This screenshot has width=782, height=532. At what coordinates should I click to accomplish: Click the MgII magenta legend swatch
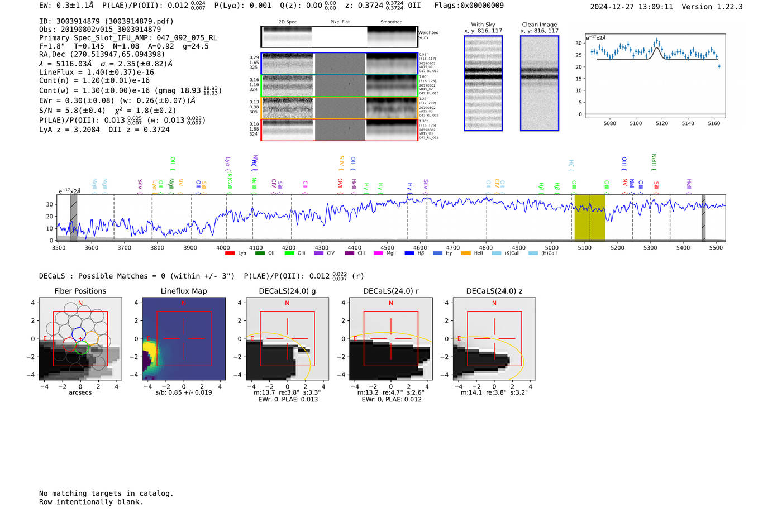coord(378,253)
